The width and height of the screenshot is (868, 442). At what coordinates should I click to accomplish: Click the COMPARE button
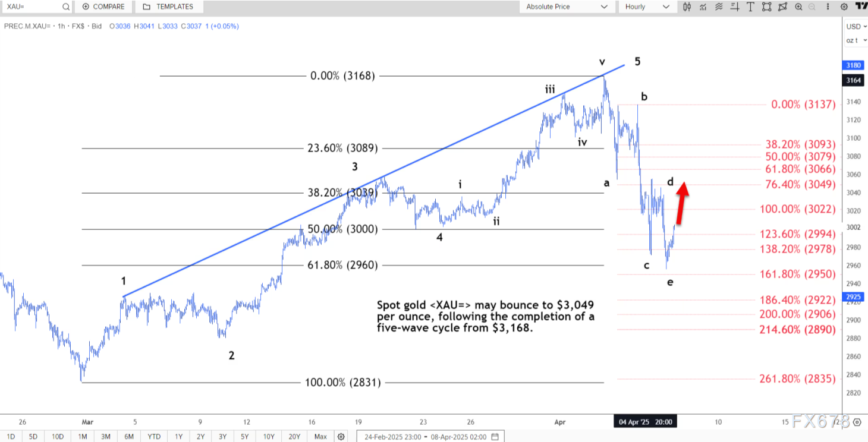coord(104,7)
